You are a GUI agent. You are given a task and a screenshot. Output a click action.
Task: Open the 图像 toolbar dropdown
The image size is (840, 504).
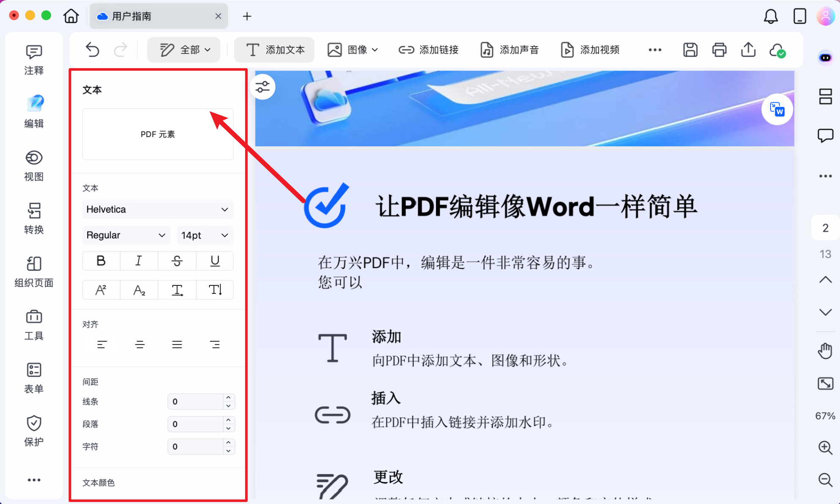pyautogui.click(x=353, y=49)
